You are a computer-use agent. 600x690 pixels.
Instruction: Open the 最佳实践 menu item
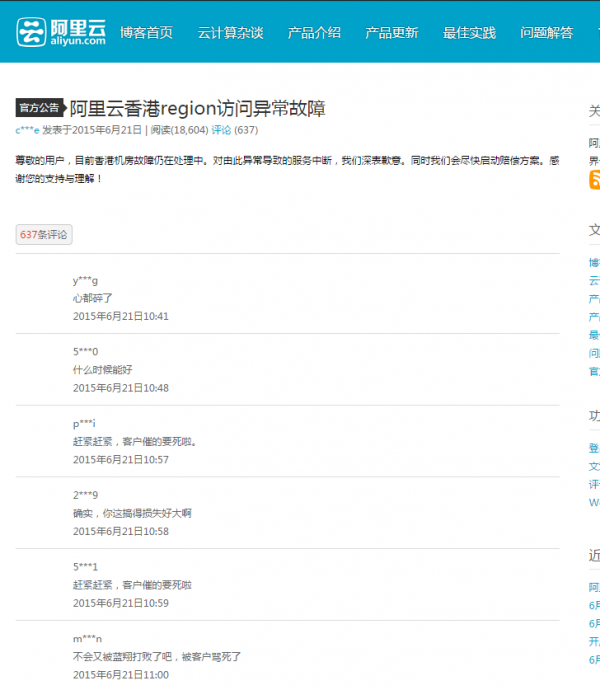[x=469, y=33]
